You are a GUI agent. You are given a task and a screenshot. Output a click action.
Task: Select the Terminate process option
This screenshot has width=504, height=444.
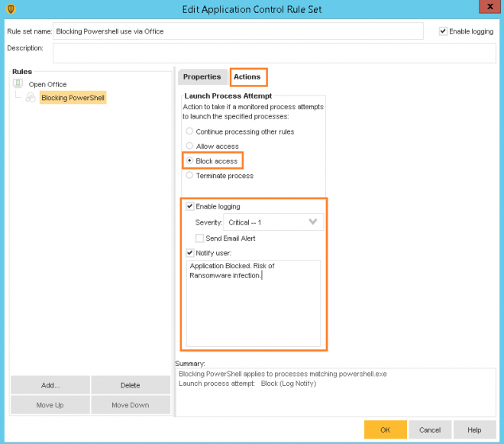189,176
